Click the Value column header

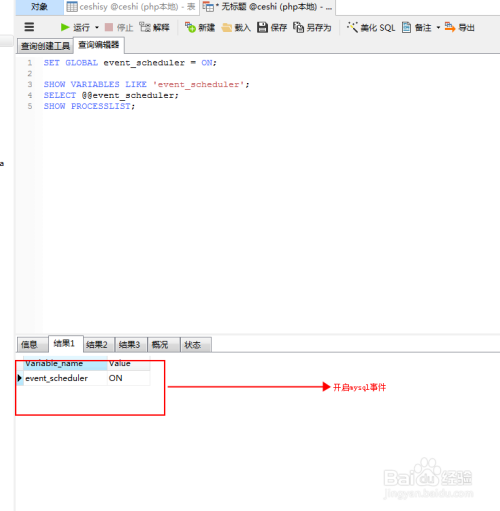tap(129, 363)
